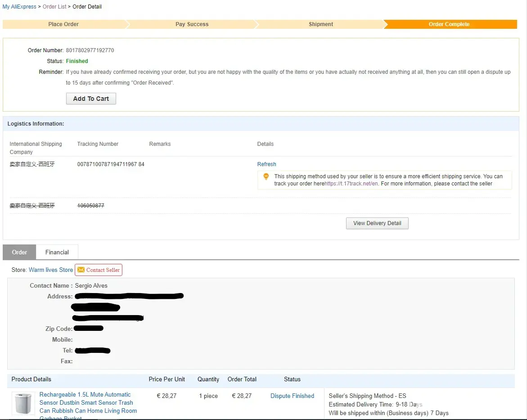Viewport: 527px width, 420px height.
Task: Click the Place Order progress step
Action: [x=63, y=24]
